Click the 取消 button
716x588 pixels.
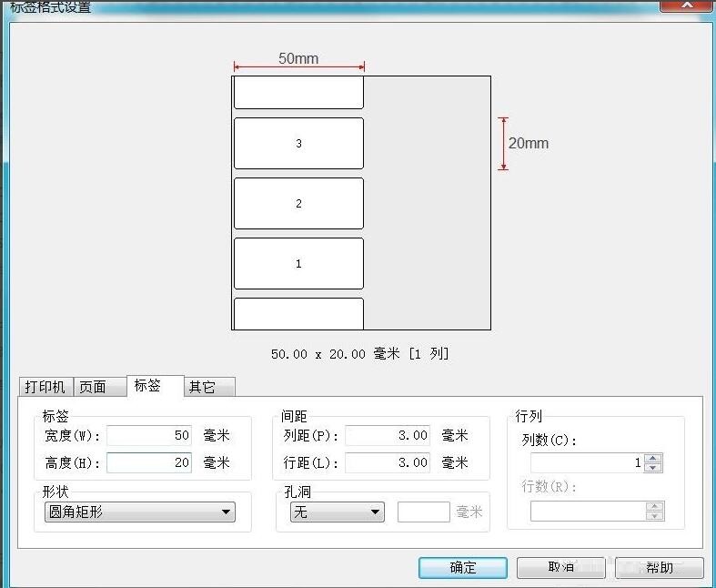point(561,567)
